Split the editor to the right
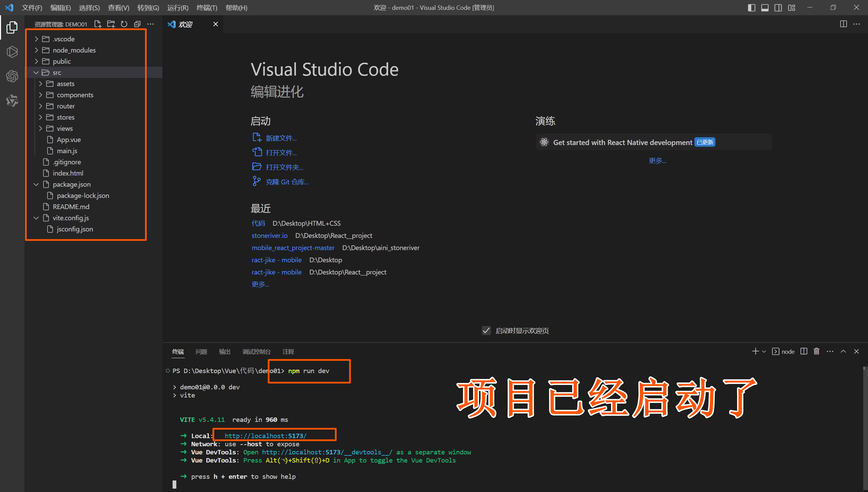868x492 pixels. click(x=843, y=24)
